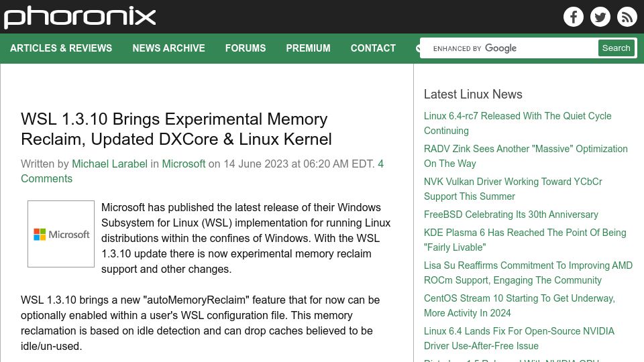Image resolution: width=644 pixels, height=362 pixels.
Task: Open the Microsoft category link
Action: (x=184, y=164)
